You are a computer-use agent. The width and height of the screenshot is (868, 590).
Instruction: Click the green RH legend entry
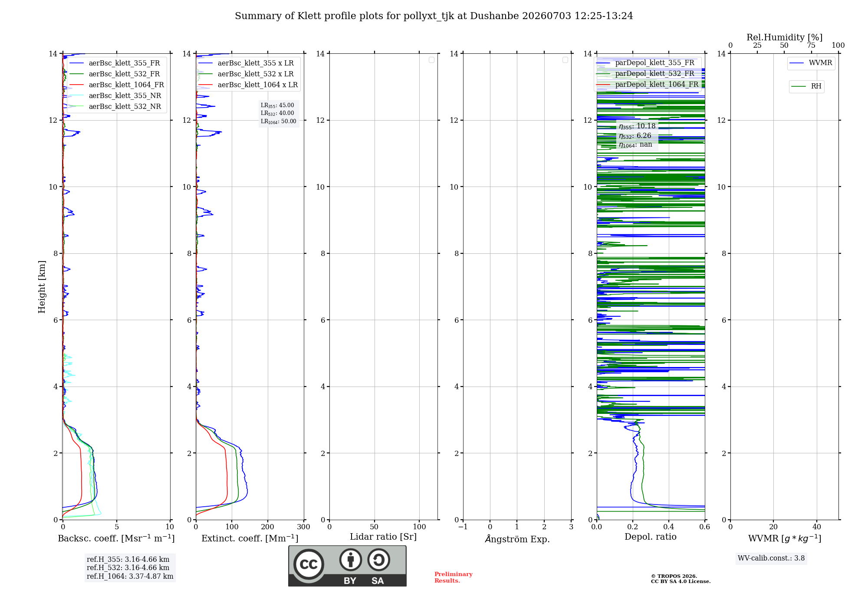tap(806, 86)
